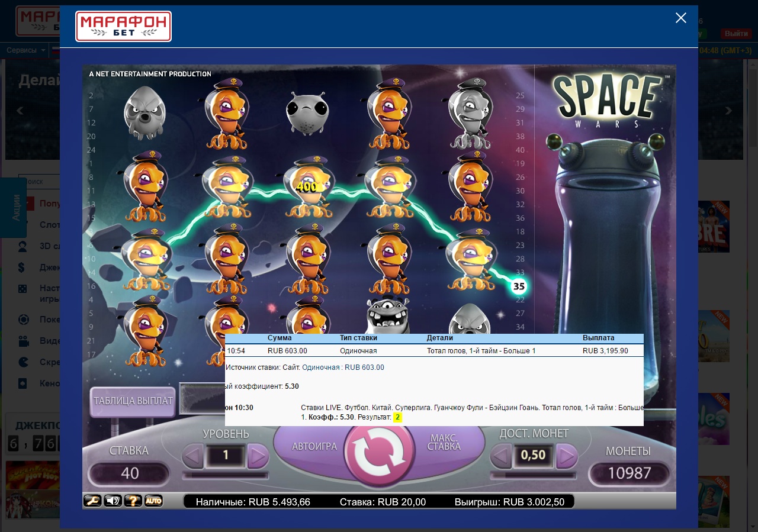
Task: Click the small AUTO icon in the bottom bar
Action: [153, 501]
